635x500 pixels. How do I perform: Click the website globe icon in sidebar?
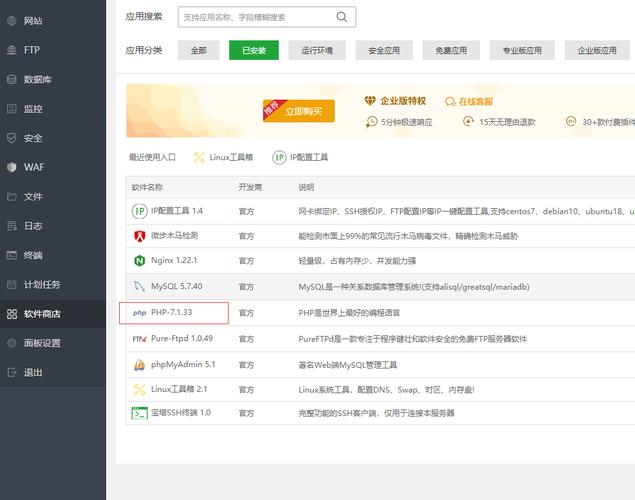12,21
